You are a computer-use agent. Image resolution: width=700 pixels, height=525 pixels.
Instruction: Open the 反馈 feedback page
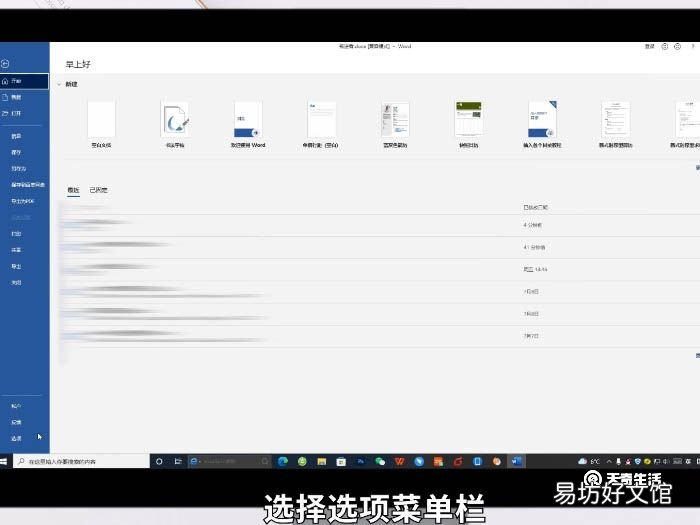[16, 422]
